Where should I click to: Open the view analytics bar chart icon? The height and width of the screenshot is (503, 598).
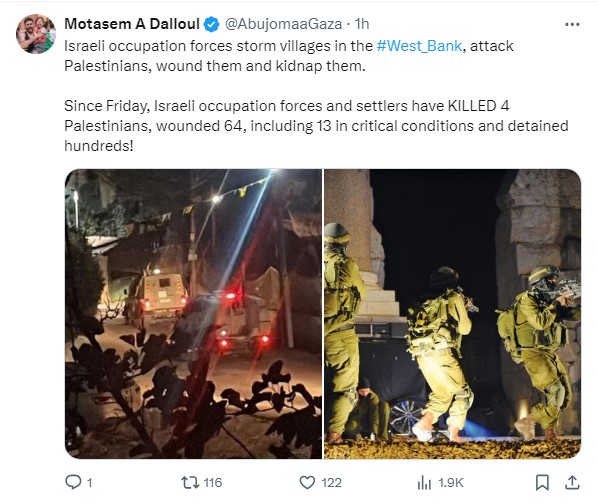tap(424, 483)
